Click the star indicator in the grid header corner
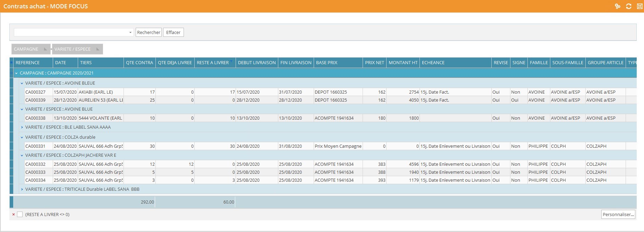Screen dimensions: 644x232 click(11, 63)
